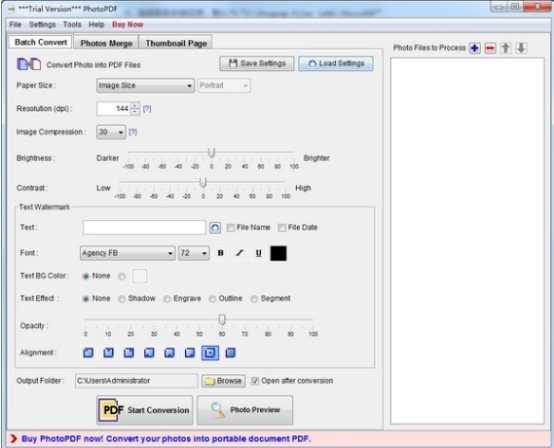This screenshot has height=448, width=554.
Task: Click the Brightness slider handle
Action: click(211, 153)
